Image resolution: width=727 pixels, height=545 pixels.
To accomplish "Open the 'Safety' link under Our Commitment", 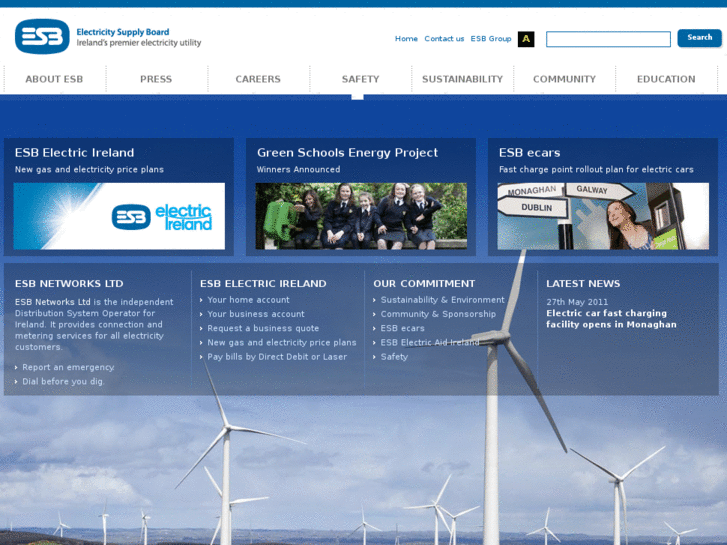I will 394,357.
